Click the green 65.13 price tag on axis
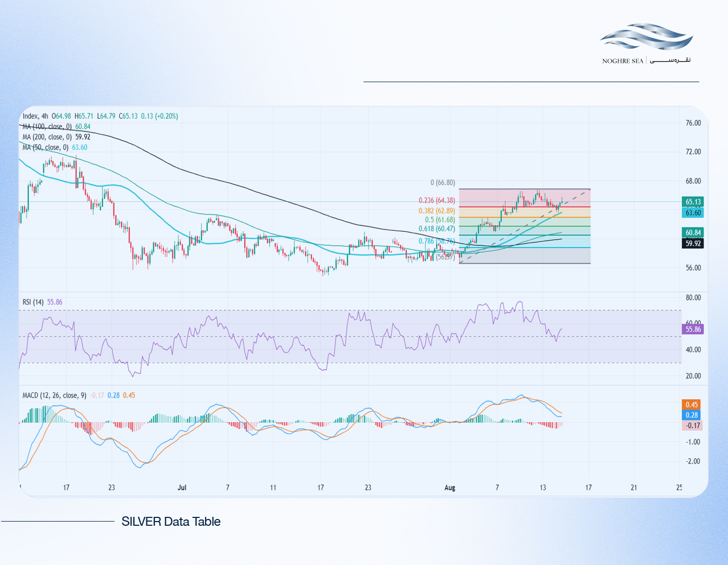 point(693,202)
